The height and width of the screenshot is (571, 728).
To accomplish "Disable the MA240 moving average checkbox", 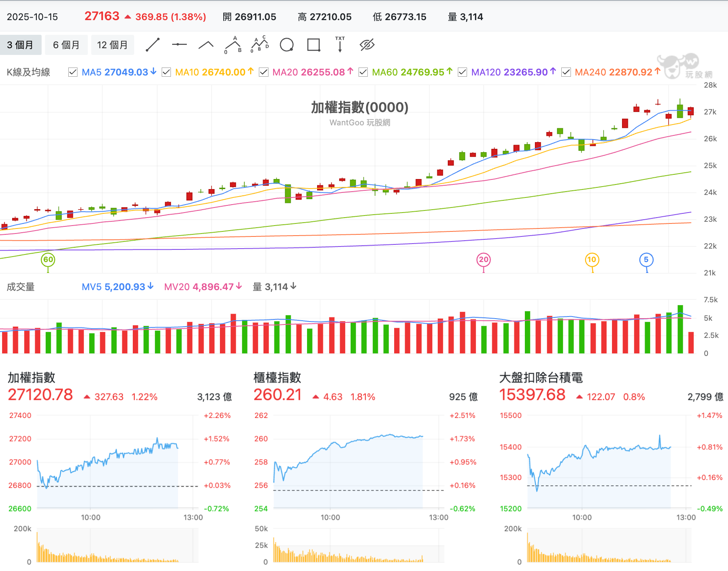I will (566, 72).
